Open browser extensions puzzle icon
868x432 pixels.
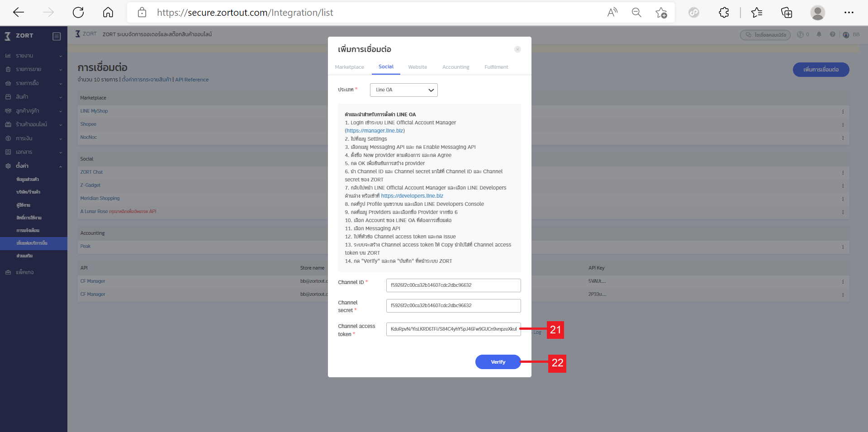click(x=724, y=12)
